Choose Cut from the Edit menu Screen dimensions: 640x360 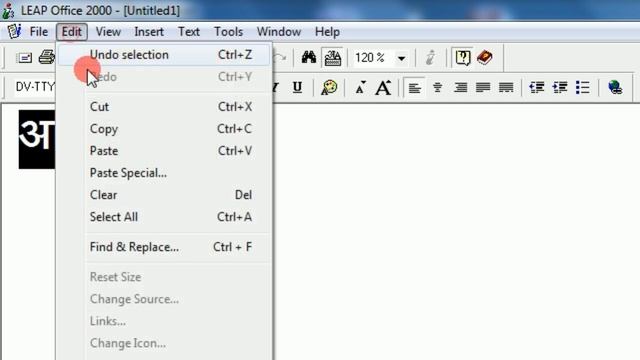coord(164,107)
